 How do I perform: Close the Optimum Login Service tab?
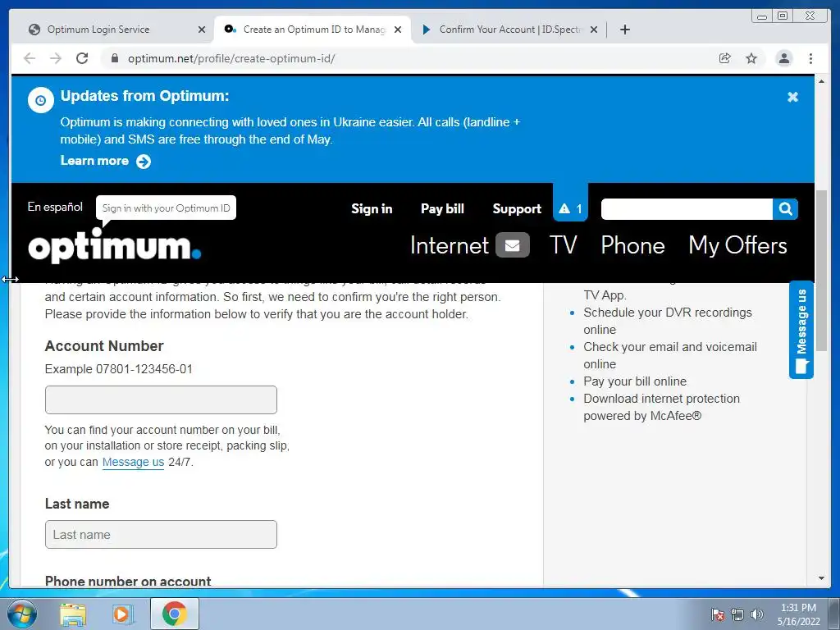click(202, 30)
